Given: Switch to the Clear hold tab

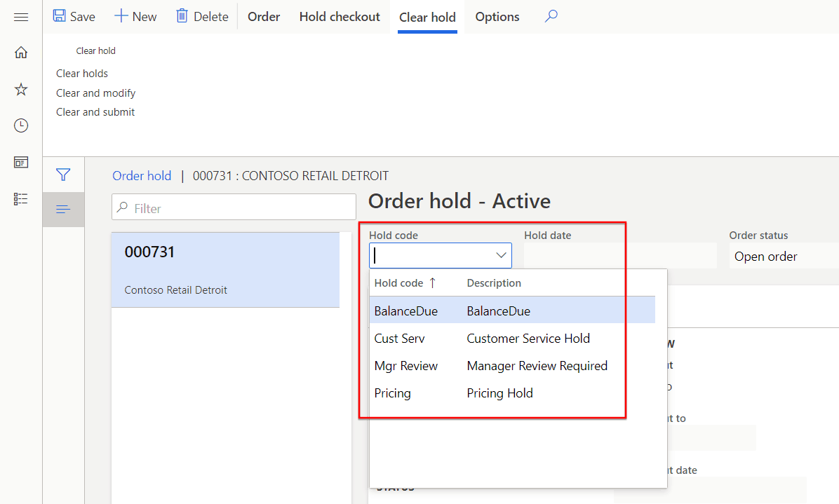Looking at the screenshot, I should [x=427, y=16].
